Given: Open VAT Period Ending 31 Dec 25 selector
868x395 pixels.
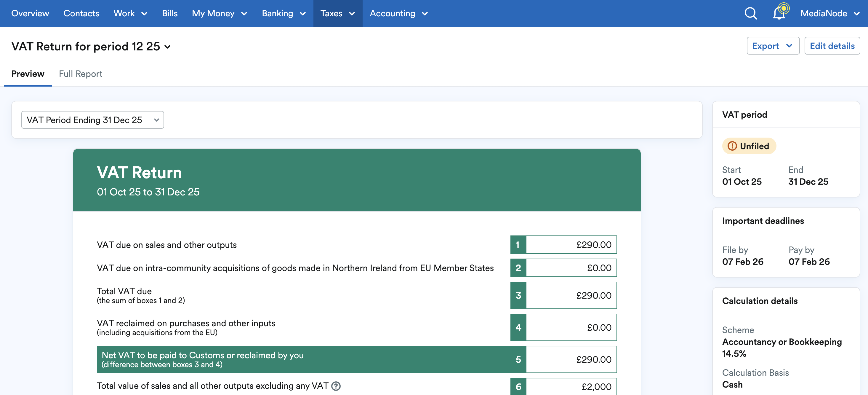Looking at the screenshot, I should pos(93,120).
